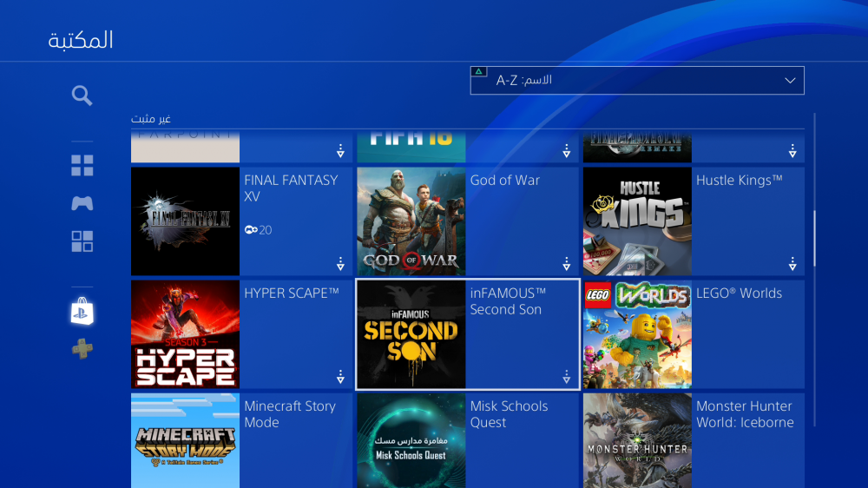Click the 'God of War' title text

505,181
